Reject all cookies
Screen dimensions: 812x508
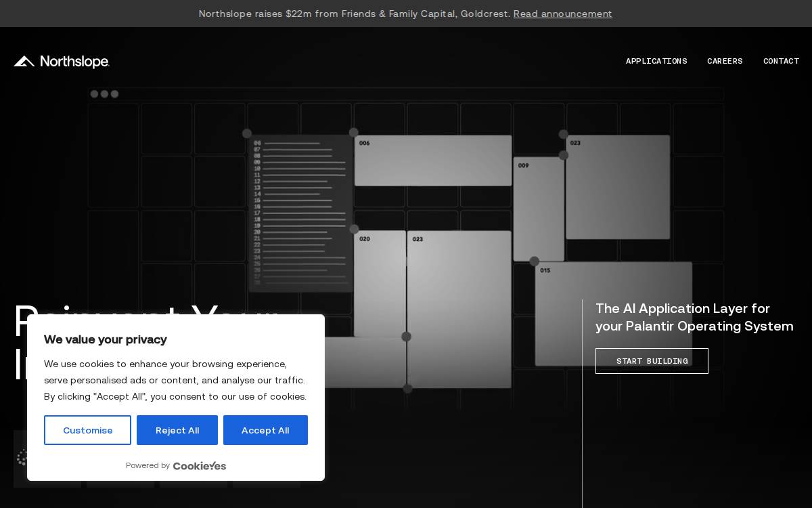pos(177,430)
